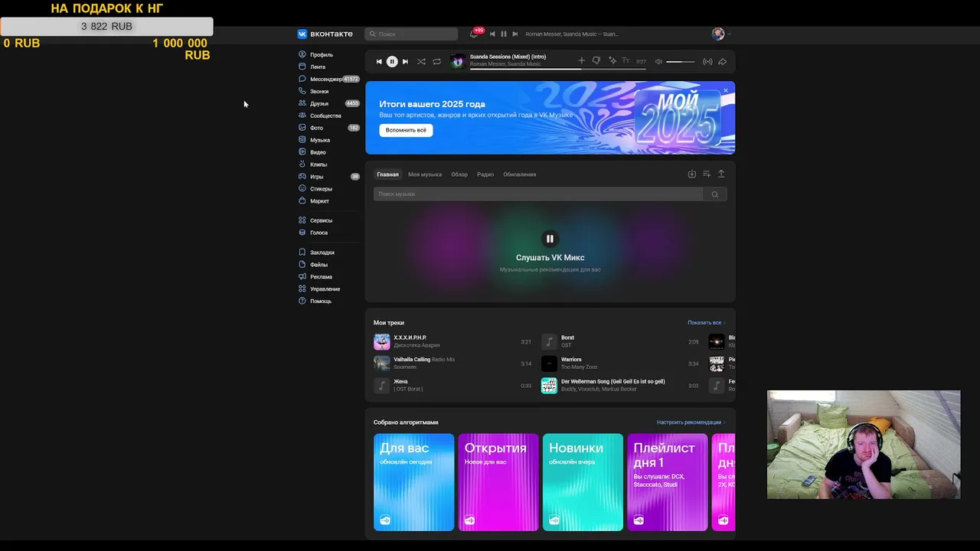This screenshot has width=980, height=551.
Task: Play next track in main player bar
Action: tap(405, 61)
